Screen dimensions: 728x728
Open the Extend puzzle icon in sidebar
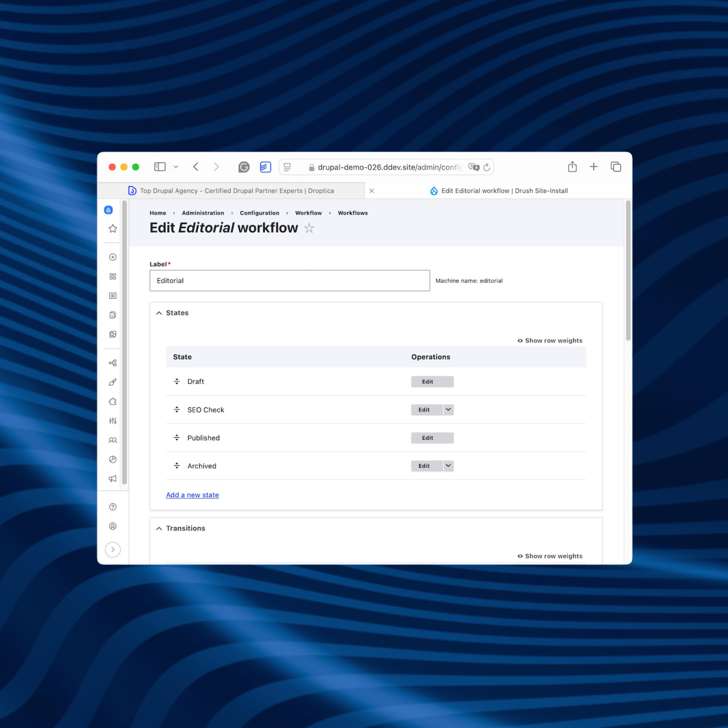pyautogui.click(x=113, y=401)
